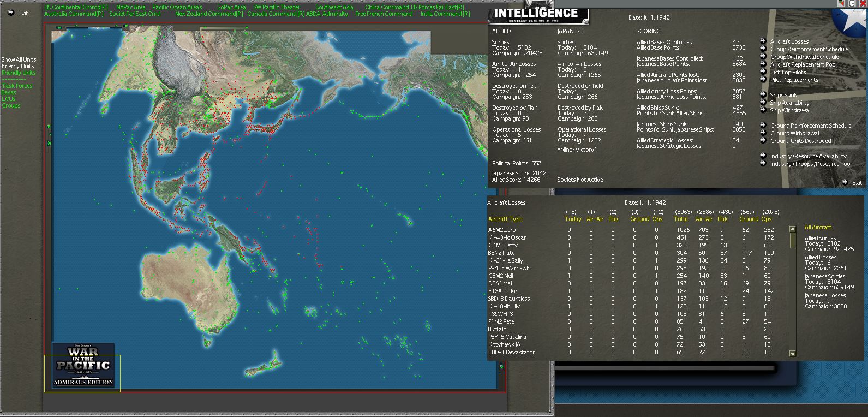Toggle LCUs display on the map
The height and width of the screenshot is (417, 868).
(9, 99)
